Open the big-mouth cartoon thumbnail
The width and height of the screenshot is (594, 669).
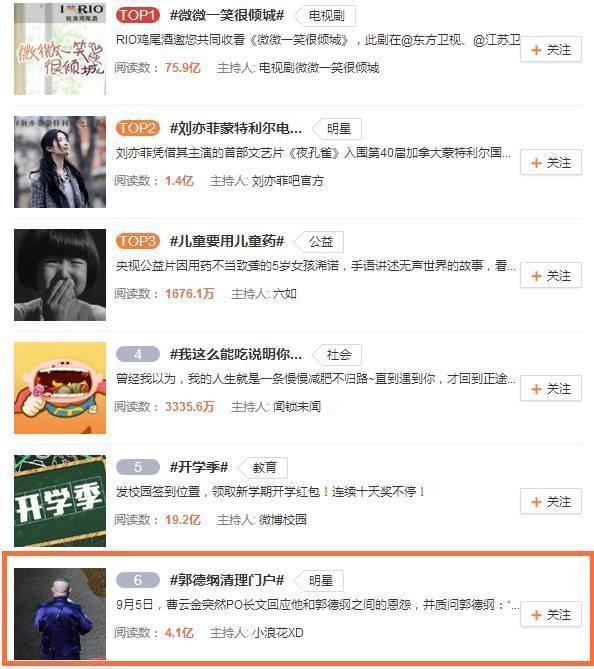click(x=60, y=388)
